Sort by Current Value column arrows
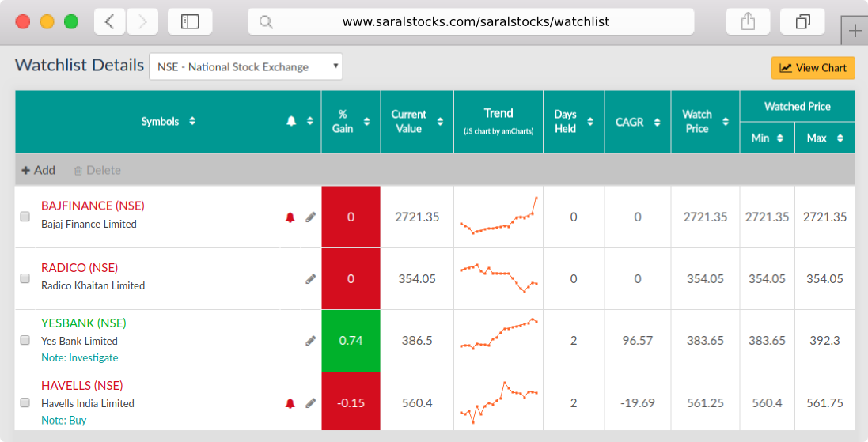 click(440, 122)
